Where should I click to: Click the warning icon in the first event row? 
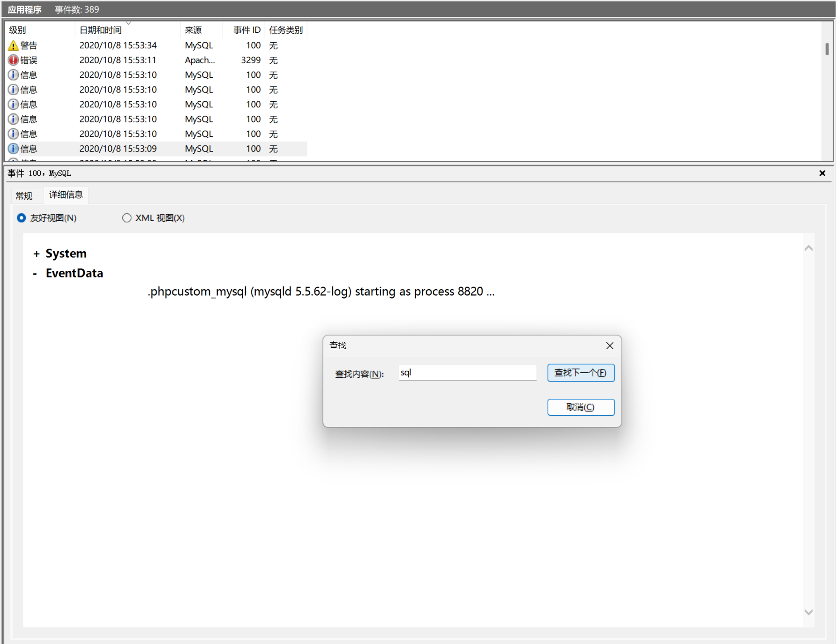point(13,45)
